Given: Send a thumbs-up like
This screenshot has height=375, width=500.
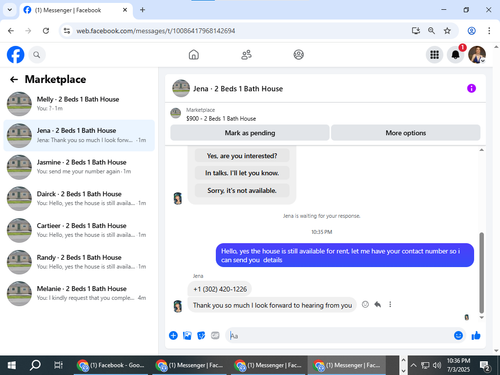Looking at the screenshot, I should 476,335.
